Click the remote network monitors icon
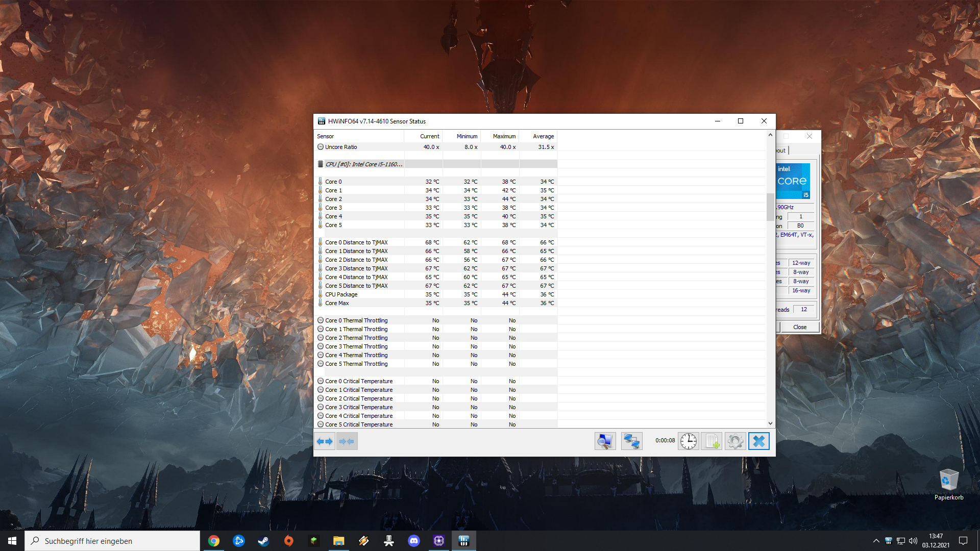 click(x=631, y=441)
